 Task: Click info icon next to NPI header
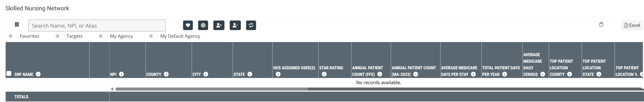(121, 74)
